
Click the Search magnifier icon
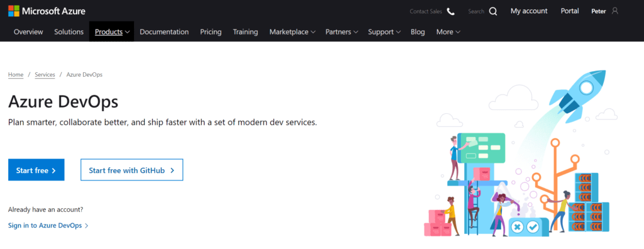click(x=493, y=11)
